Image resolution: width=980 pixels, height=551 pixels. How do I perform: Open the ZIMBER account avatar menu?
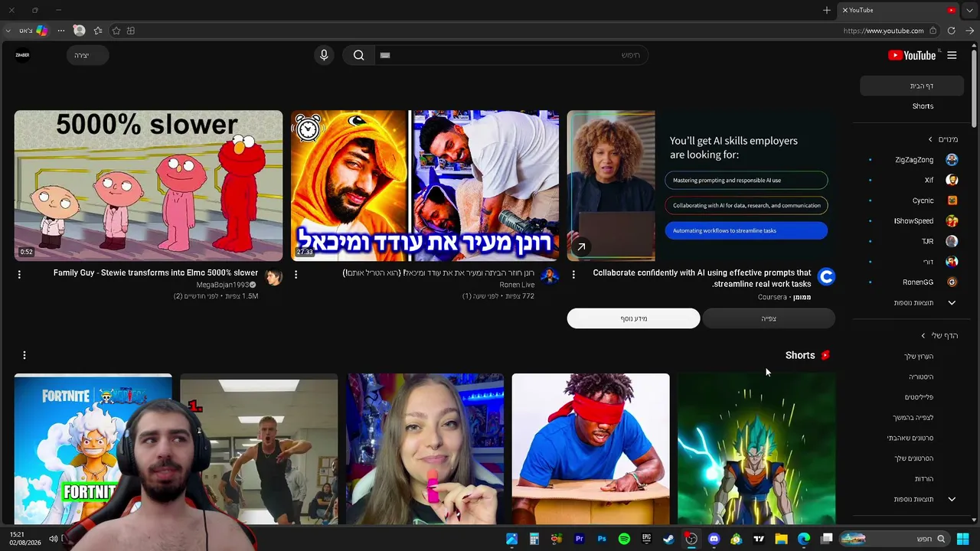click(23, 55)
